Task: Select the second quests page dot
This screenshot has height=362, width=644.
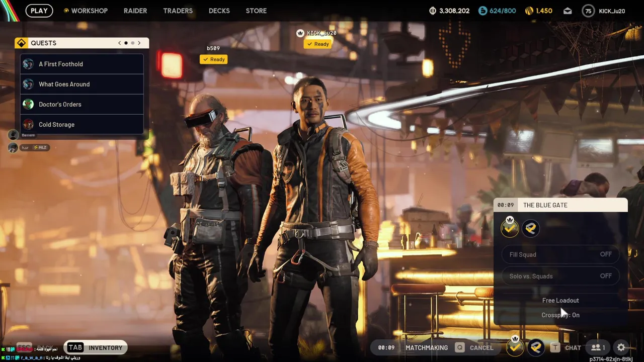Action: pyautogui.click(x=132, y=43)
